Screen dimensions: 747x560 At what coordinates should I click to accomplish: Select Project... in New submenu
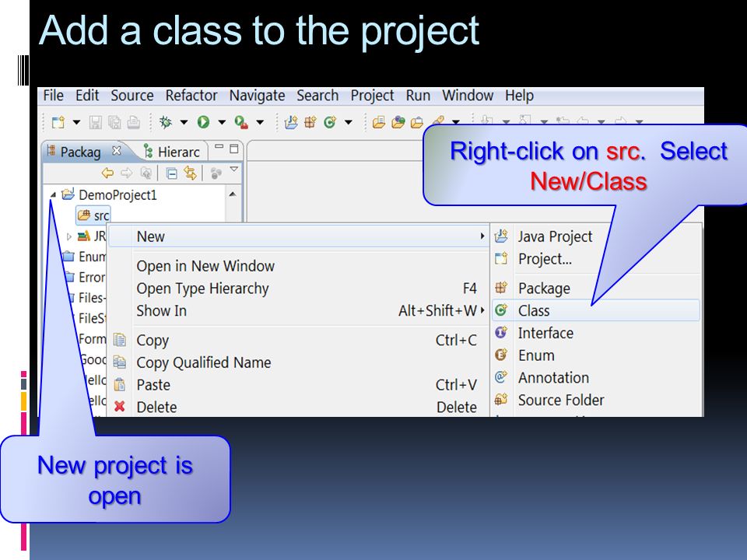[596, 258]
